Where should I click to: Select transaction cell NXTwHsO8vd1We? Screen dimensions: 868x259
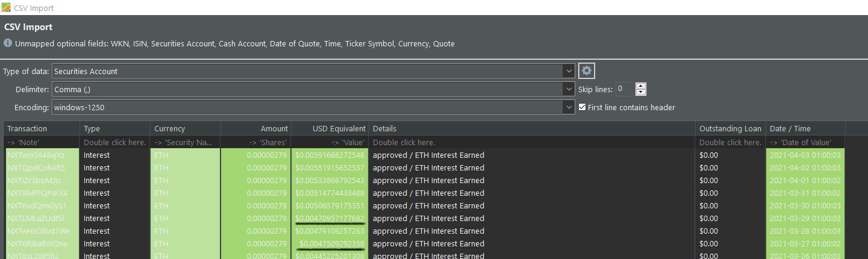click(42, 231)
